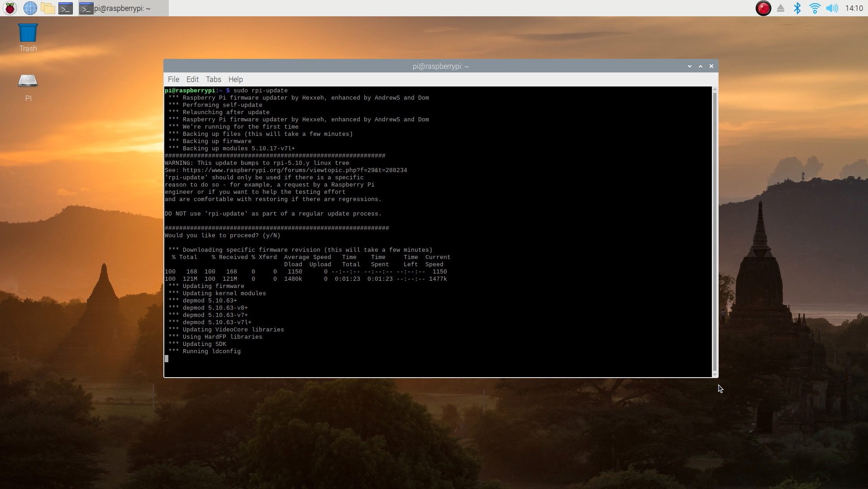Maximize the terminal using the up chevron
The image size is (868, 489).
(x=700, y=66)
